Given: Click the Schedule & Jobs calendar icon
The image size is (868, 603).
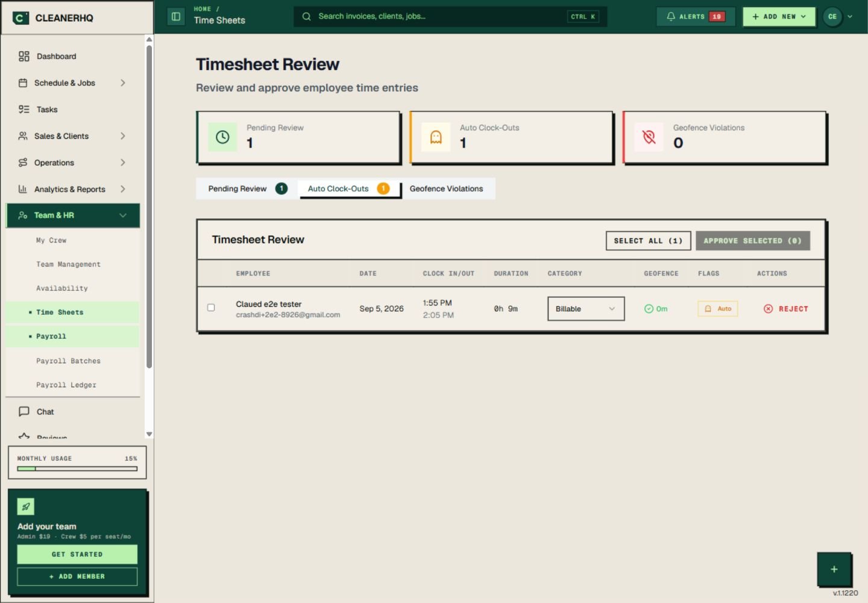Looking at the screenshot, I should tap(23, 83).
